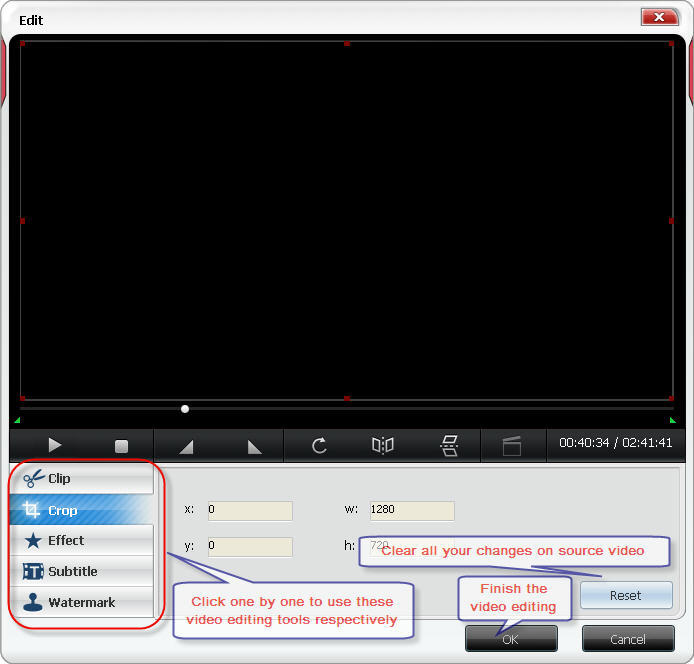Rotate the video clockwise
Viewport: 694px width, 664px height.
(319, 445)
